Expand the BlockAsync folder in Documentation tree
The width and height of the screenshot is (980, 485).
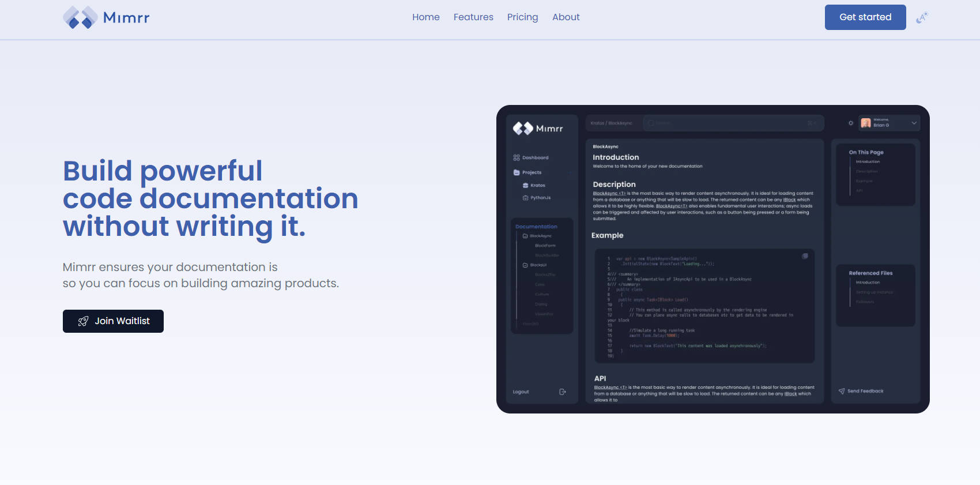pos(525,236)
